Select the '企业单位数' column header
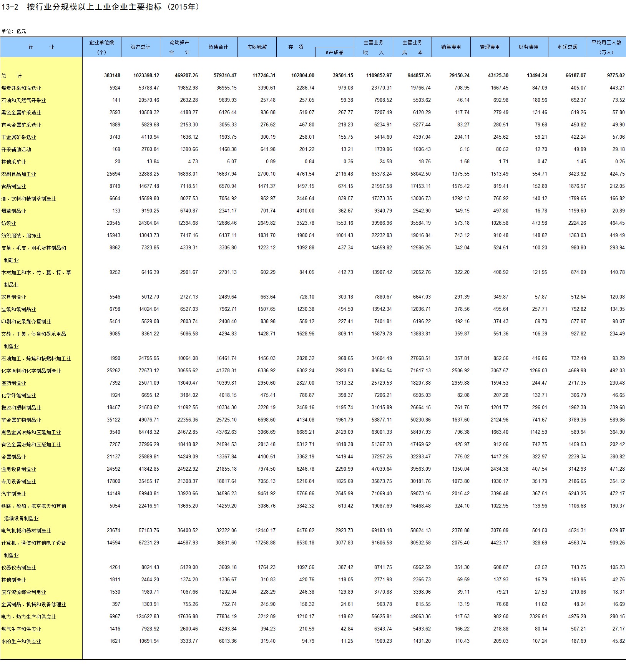626x672 pixels. tap(102, 47)
